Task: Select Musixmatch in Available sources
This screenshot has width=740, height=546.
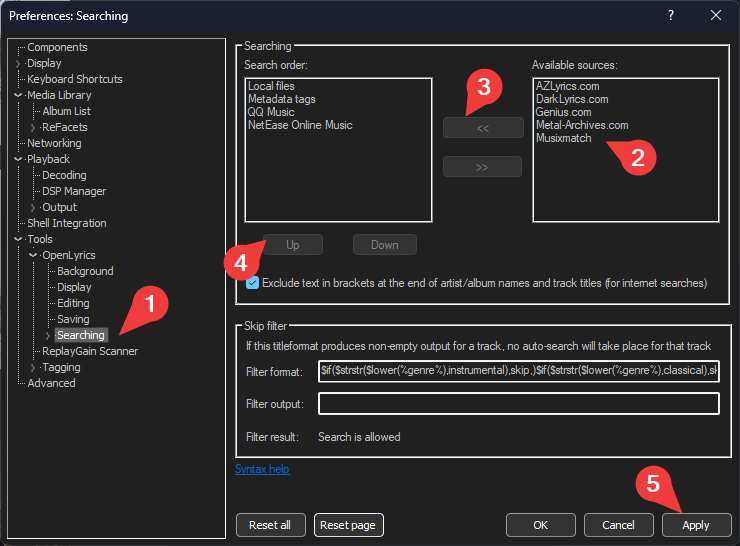Action: [563, 138]
